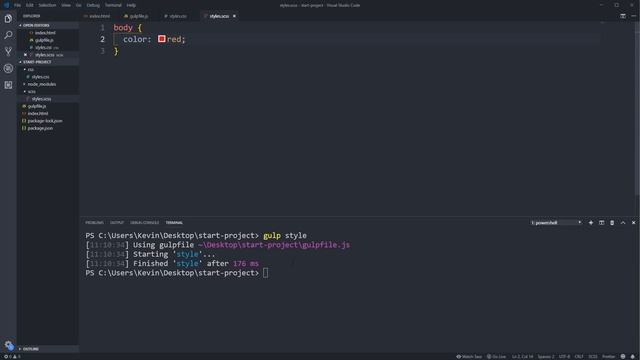Open the Debug view in activity bar

pos(8,68)
